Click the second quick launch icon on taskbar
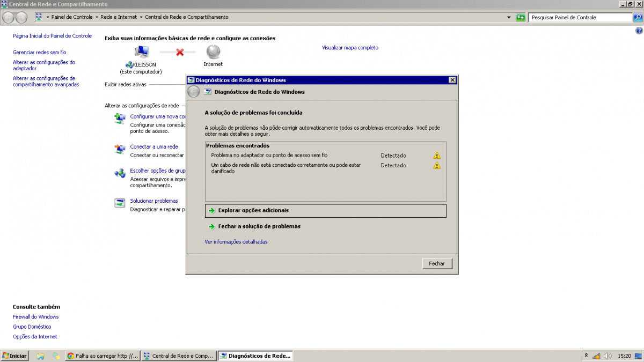 (x=56, y=356)
